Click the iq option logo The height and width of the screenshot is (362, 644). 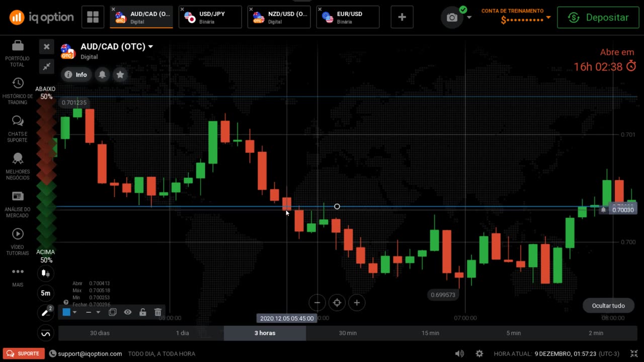pyautogui.click(x=41, y=18)
